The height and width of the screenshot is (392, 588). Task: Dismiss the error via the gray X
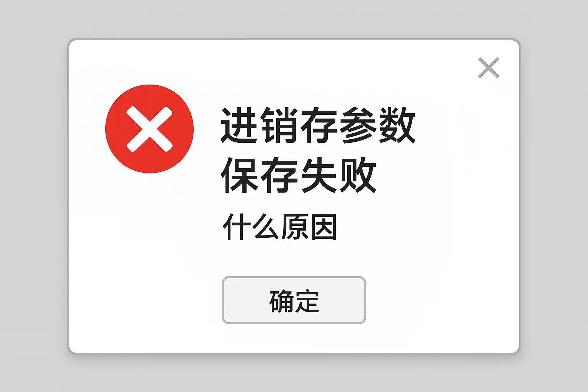(488, 68)
